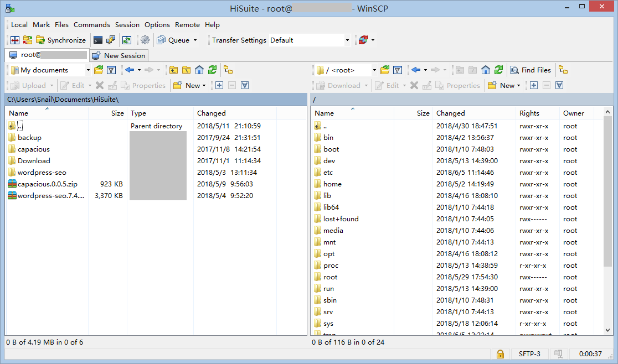The image size is (618, 364).
Task: Switch to the New Session tab
Action: pos(119,55)
